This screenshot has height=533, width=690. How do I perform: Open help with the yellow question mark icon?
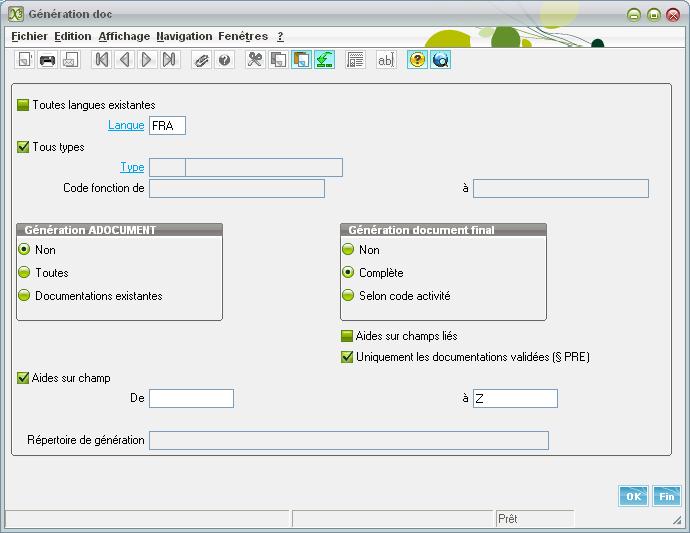417,60
